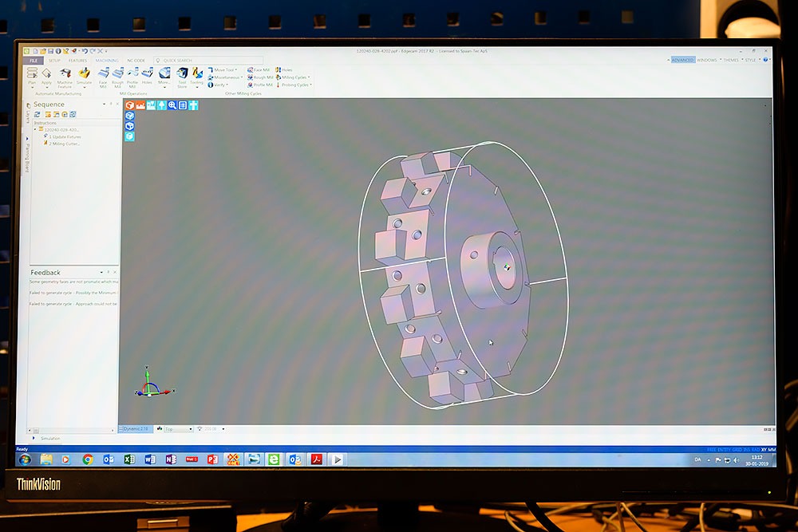The width and height of the screenshot is (798, 532).
Task: Click the zoom magnifier viewport icon
Action: coord(172,105)
